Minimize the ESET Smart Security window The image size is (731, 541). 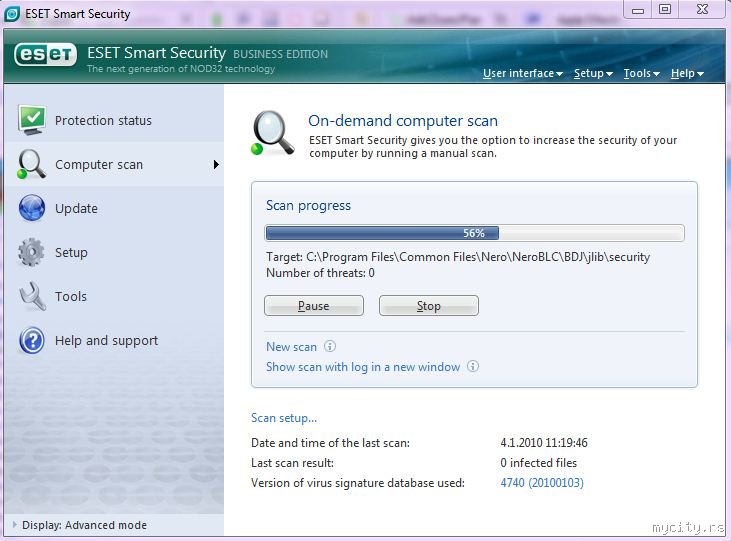(637, 10)
